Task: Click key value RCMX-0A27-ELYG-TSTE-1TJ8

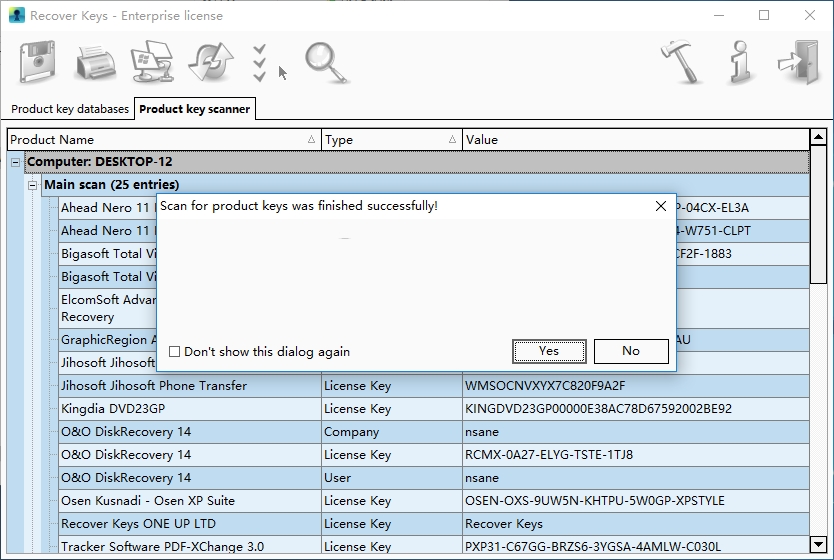Action: point(549,455)
